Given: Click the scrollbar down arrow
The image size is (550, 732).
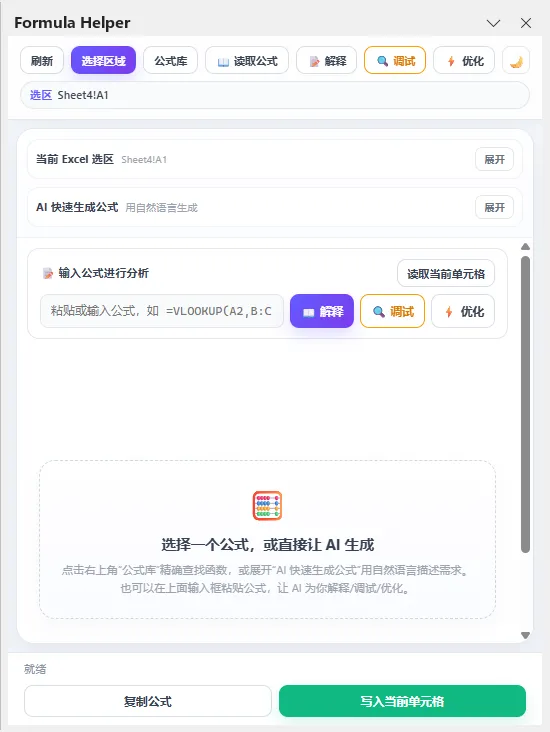Looking at the screenshot, I should 526,635.
